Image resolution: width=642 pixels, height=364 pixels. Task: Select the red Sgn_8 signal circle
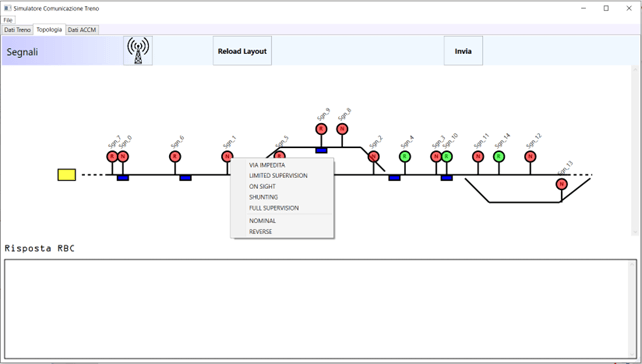pyautogui.click(x=342, y=129)
